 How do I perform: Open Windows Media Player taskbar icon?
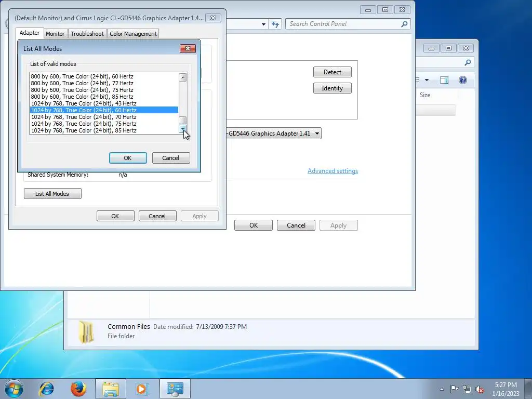pyautogui.click(x=142, y=389)
